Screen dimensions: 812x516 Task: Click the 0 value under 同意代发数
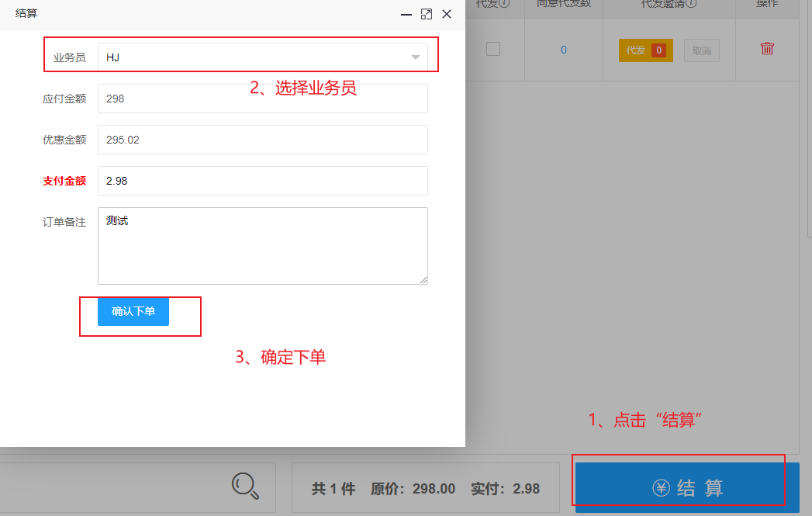(563, 50)
